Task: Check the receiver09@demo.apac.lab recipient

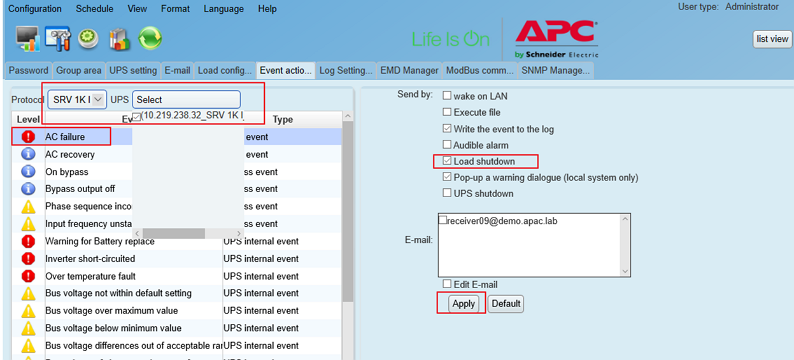Action: point(443,220)
